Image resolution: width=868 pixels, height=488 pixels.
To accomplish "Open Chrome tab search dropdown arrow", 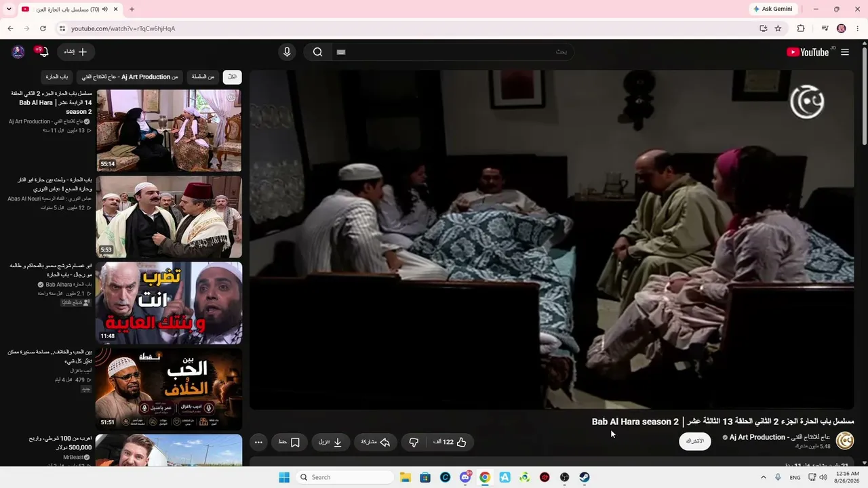I will [9, 9].
